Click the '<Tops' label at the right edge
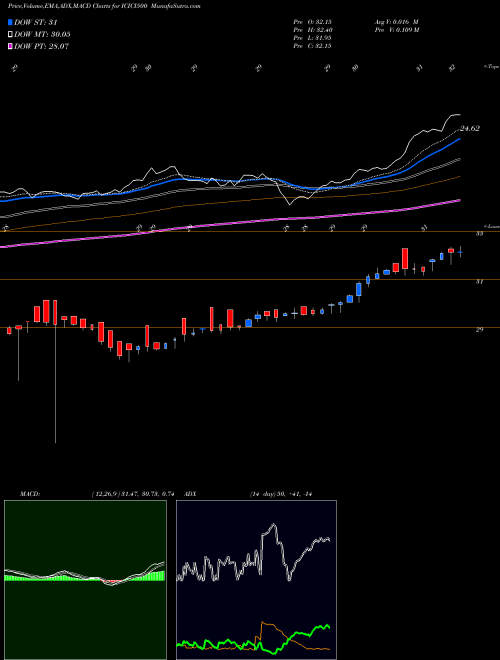500x660 pixels. tap(491, 67)
